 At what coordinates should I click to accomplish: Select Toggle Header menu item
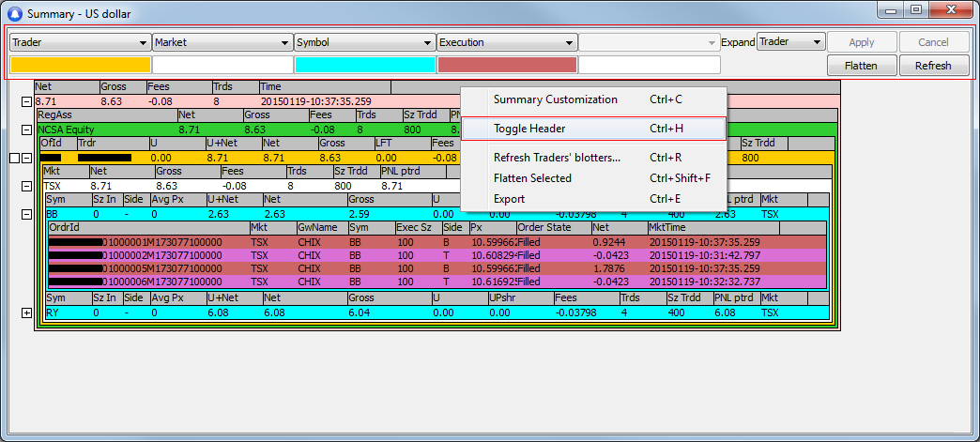529,129
